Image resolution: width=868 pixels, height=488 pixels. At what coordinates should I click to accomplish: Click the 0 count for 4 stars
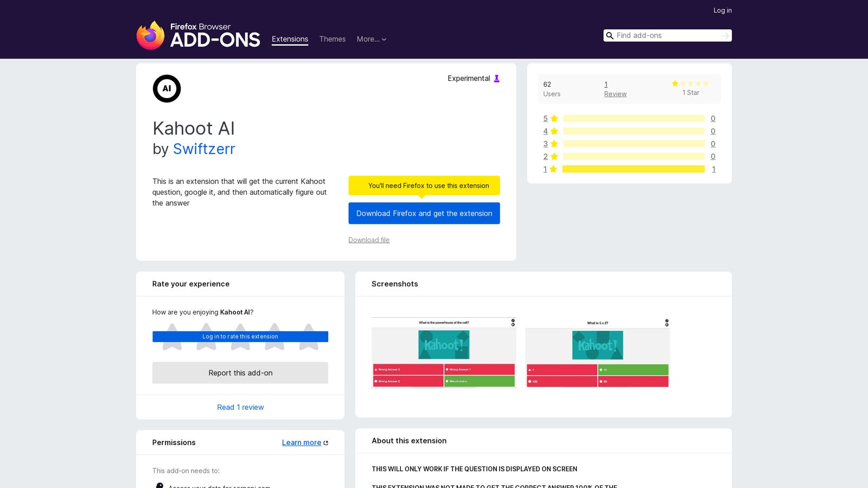coord(713,131)
